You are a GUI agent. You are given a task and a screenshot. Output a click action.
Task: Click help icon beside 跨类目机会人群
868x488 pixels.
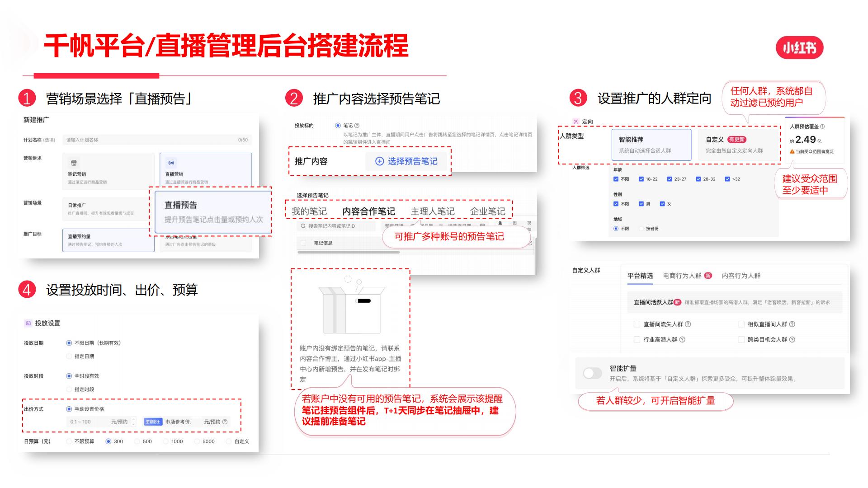792,339
